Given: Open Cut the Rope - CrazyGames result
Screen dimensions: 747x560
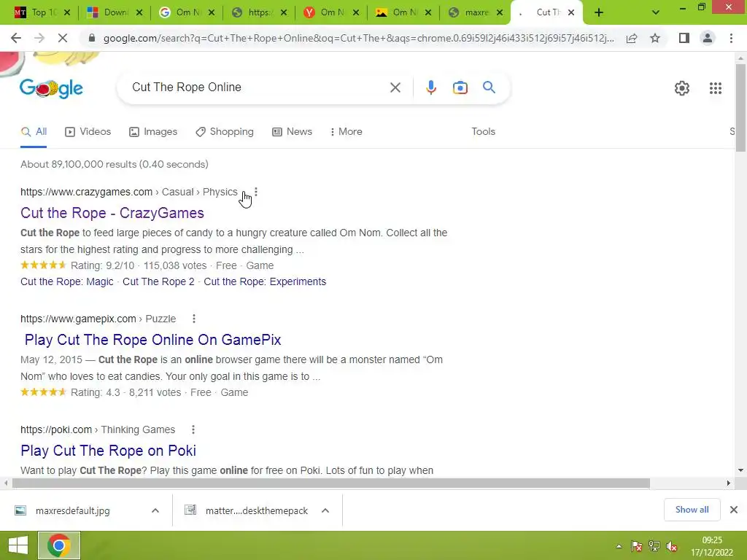Looking at the screenshot, I should [112, 213].
